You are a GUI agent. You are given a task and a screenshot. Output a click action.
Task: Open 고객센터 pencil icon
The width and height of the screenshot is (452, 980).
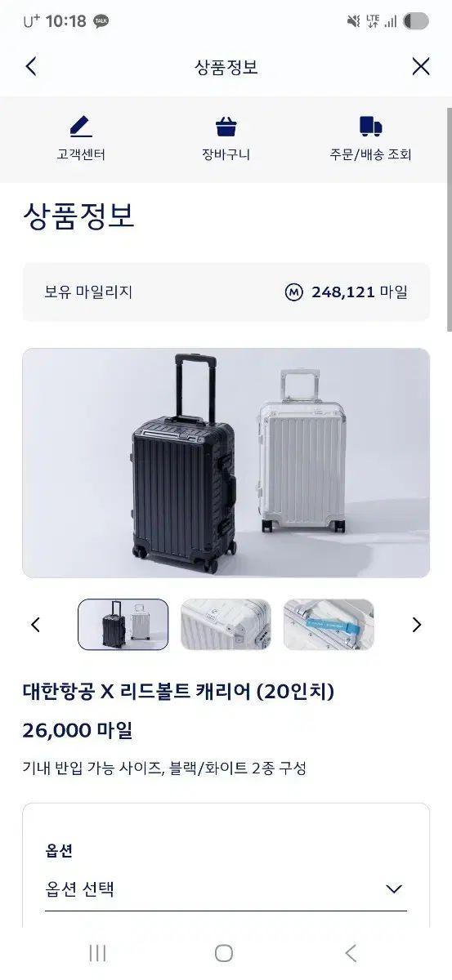81,127
